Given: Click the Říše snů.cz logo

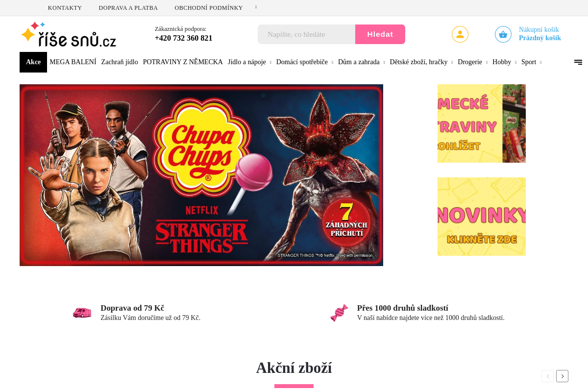Looking at the screenshot, I should pos(69,34).
